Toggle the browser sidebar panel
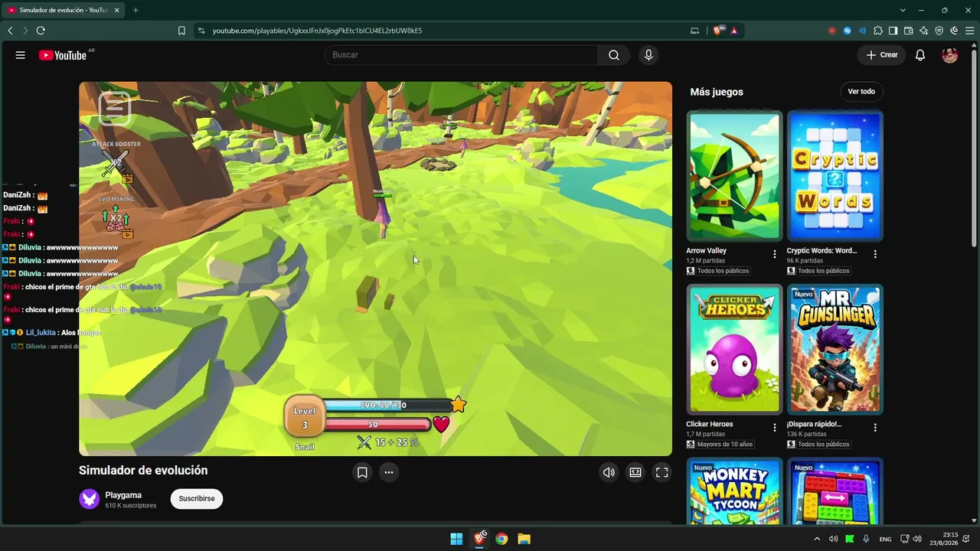 893,31
